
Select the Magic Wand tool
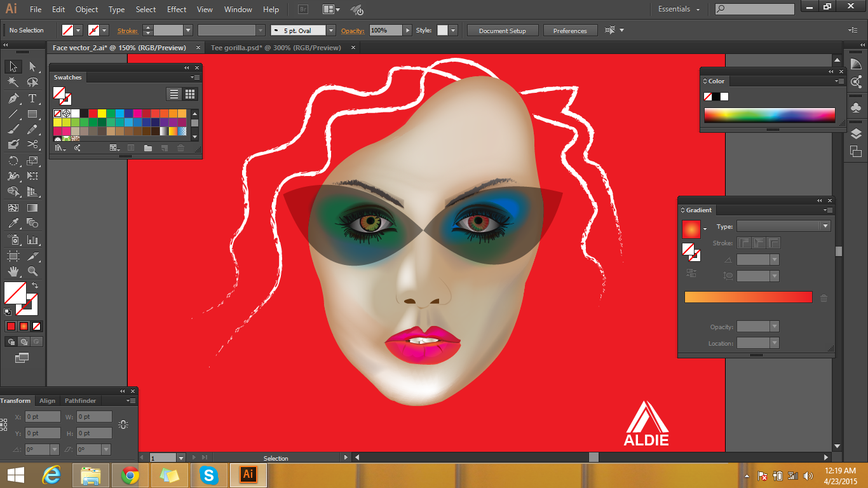(x=13, y=82)
